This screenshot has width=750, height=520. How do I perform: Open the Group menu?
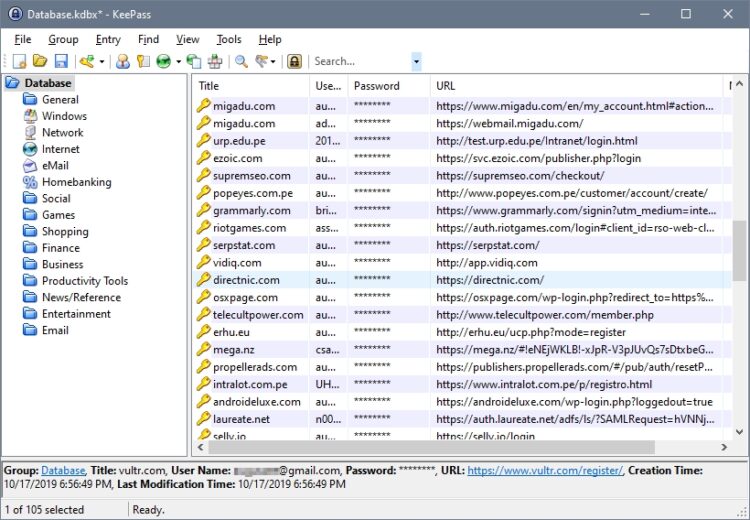point(63,39)
